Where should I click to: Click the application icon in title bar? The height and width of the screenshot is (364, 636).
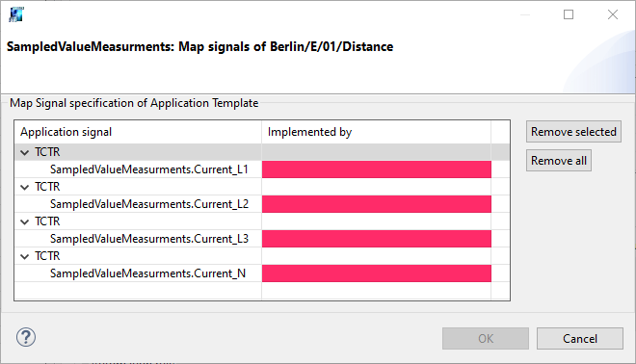coord(16,14)
